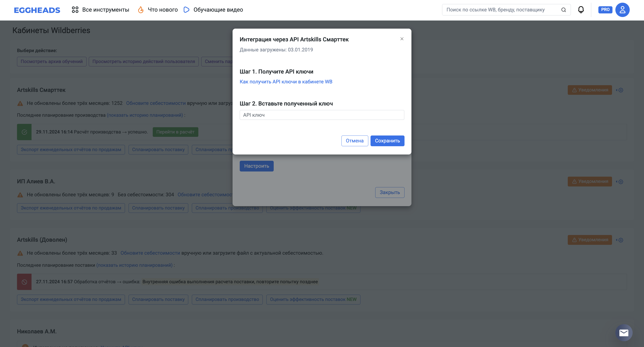644x347 pixels.
Task: Click Спланировать поставку for Artskills (Доволен)
Action: tap(158, 300)
